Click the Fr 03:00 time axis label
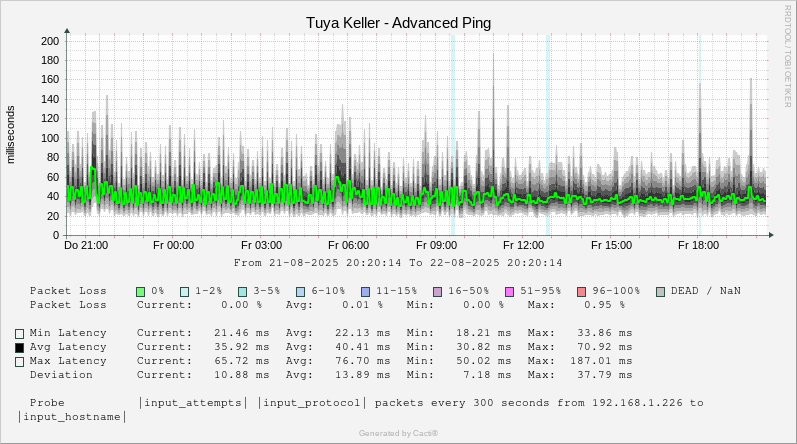The image size is (797, 444). coord(261,245)
